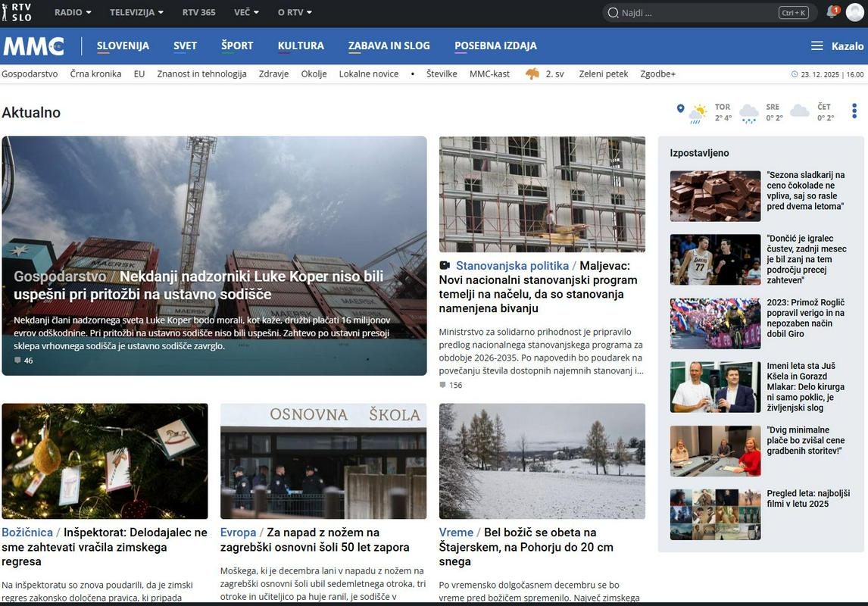
Task: Open the user profile avatar
Action: [x=854, y=12]
